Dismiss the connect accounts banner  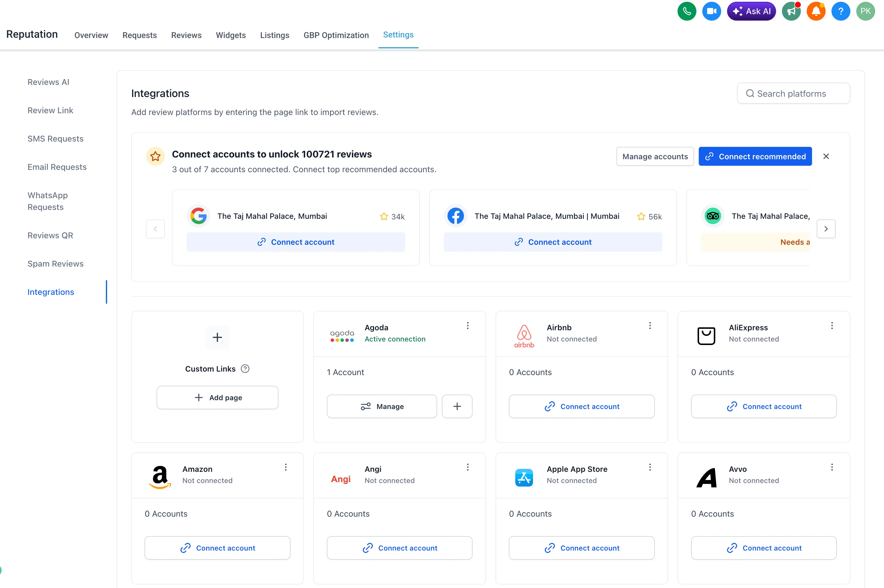(x=826, y=156)
